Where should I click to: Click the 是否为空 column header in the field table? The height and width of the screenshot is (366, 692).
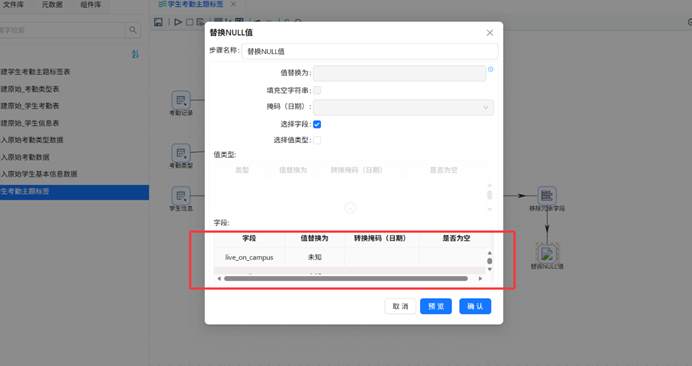456,238
